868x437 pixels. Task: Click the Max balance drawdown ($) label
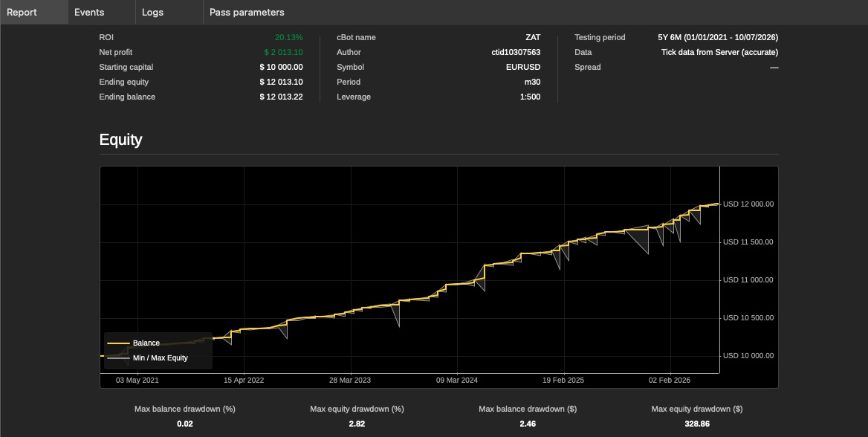click(x=528, y=410)
